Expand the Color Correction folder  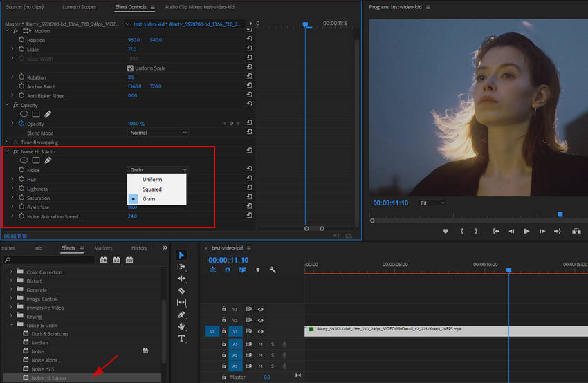tap(11, 272)
